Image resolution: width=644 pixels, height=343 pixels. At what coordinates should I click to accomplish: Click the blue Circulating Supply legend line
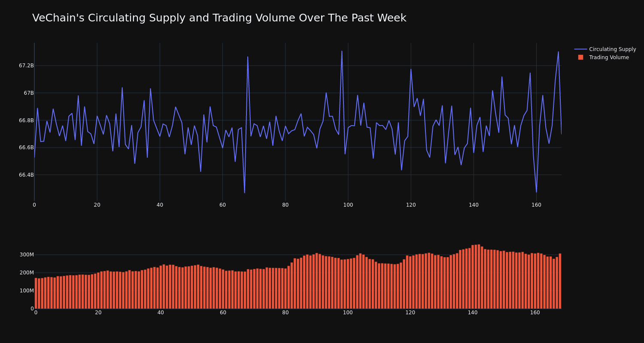point(580,49)
